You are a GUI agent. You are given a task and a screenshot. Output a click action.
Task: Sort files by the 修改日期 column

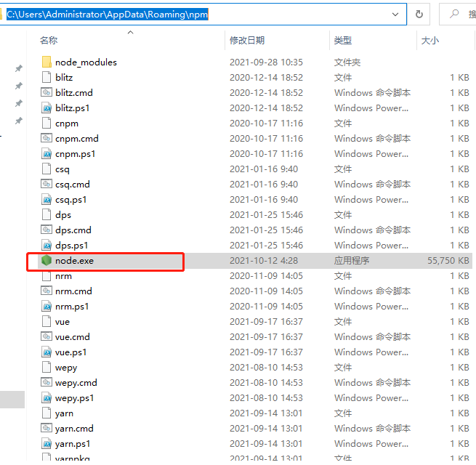[247, 40]
